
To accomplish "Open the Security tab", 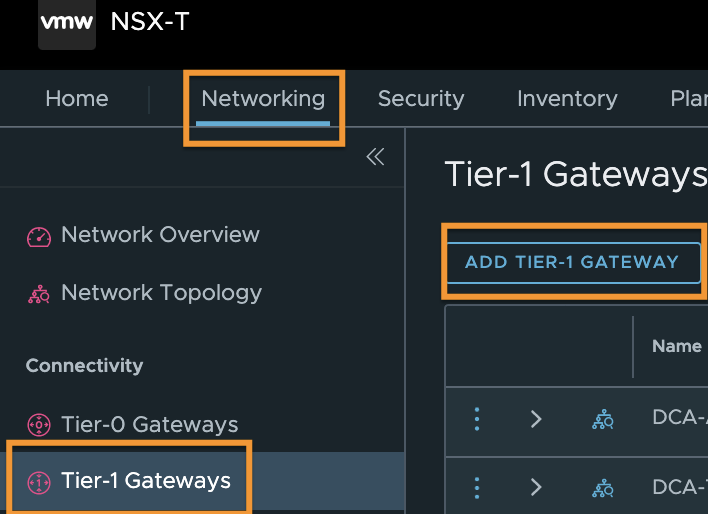I will click(421, 98).
